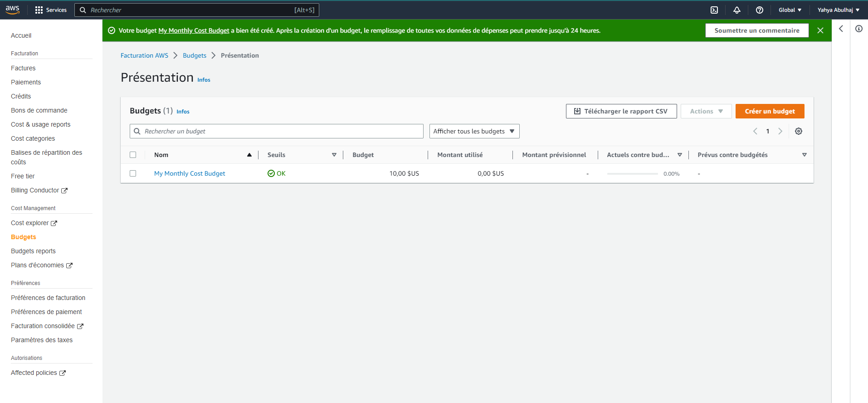Image resolution: width=868 pixels, height=403 pixels.
Task: Open Infos link next to Budgets (1)
Action: click(x=183, y=112)
